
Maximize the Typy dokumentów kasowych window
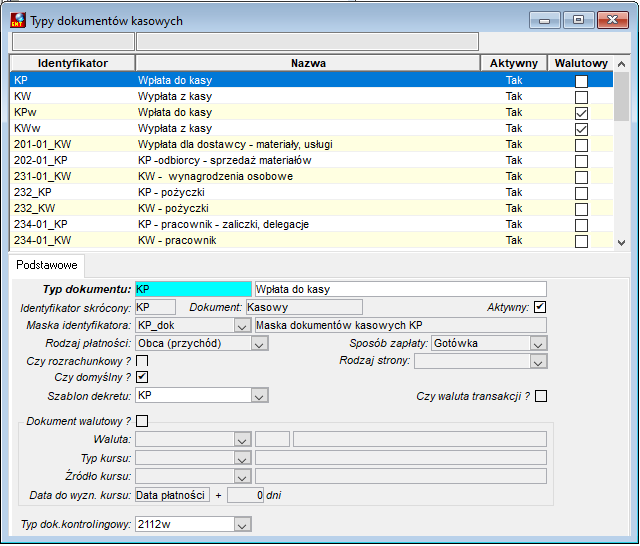point(578,20)
